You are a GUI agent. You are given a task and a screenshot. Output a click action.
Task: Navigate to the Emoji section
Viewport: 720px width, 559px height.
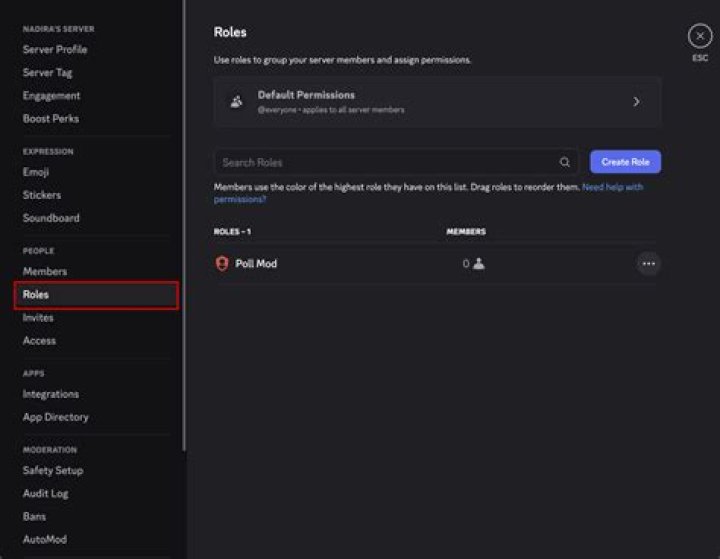(36, 172)
